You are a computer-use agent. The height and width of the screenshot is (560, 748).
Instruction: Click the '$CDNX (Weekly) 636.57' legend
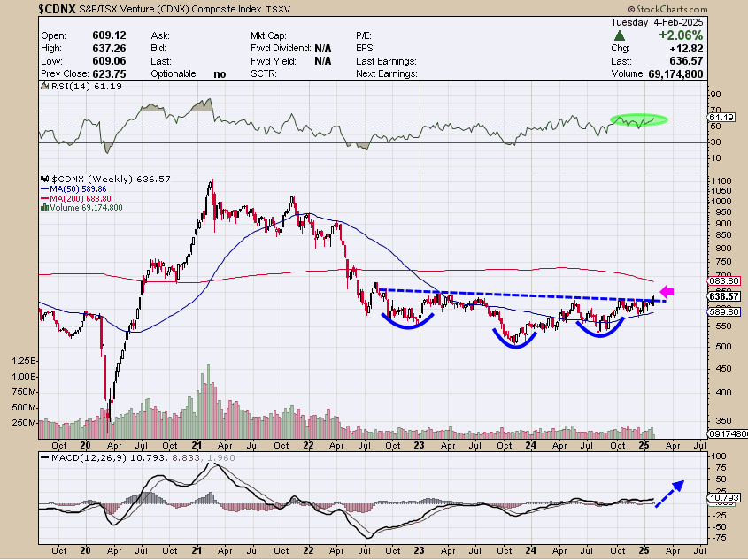111,180
